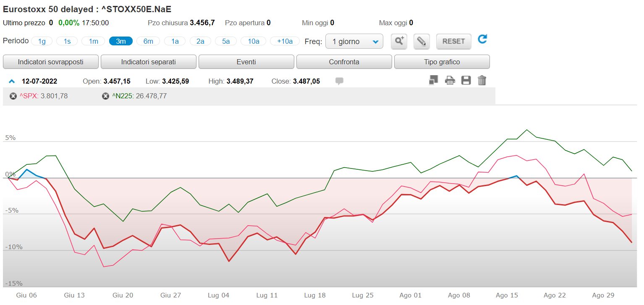The height and width of the screenshot is (305, 644).
Task: Set period to +10a
Action: pyautogui.click(x=285, y=41)
